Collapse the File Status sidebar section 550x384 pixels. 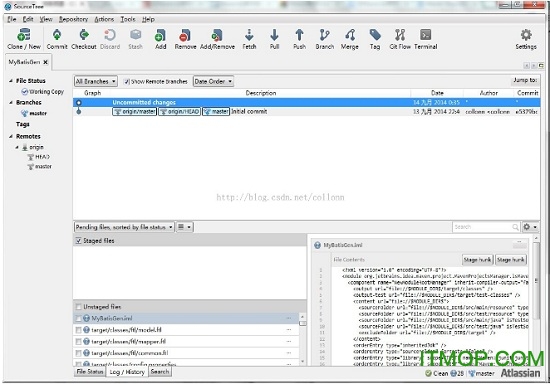[11, 81]
